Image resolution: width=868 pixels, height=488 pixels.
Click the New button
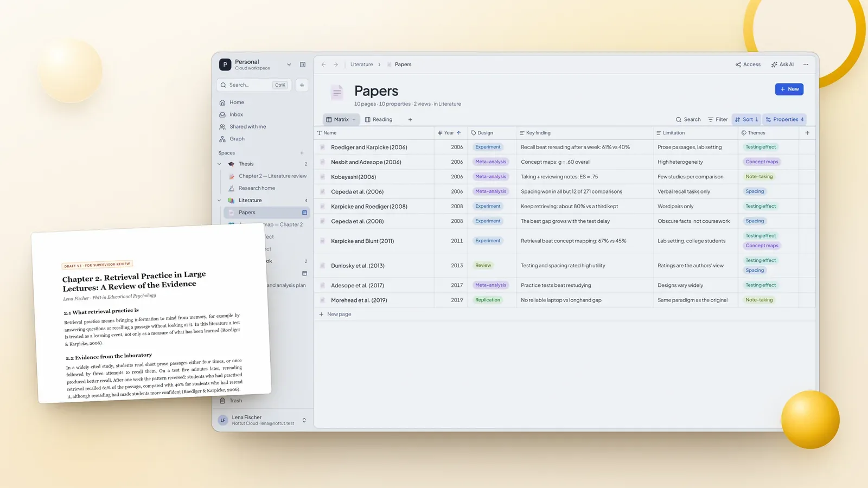tap(789, 89)
